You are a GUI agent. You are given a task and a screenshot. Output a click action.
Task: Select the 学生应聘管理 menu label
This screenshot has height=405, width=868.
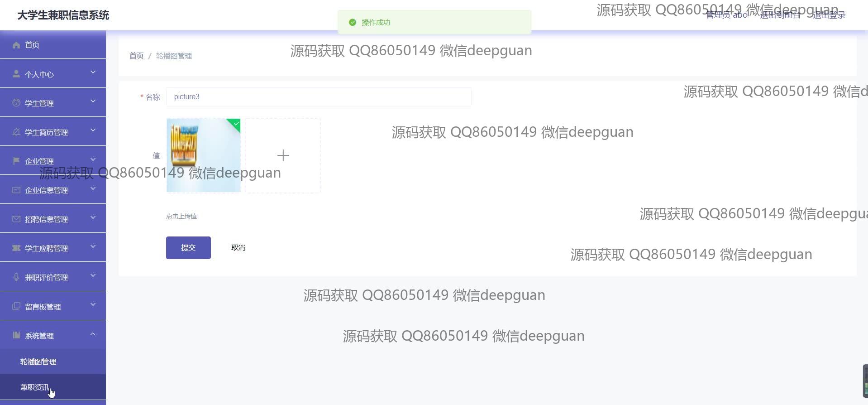(47, 248)
